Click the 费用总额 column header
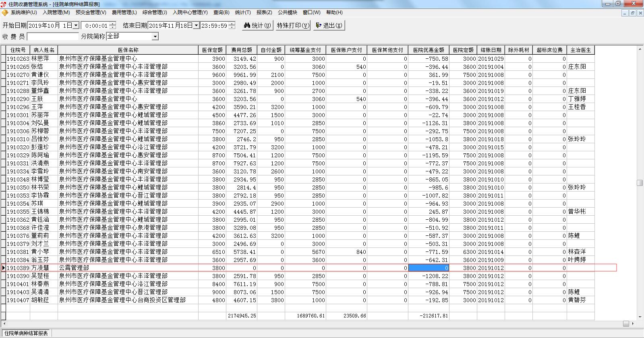The height and width of the screenshot is (338, 644). click(x=242, y=50)
